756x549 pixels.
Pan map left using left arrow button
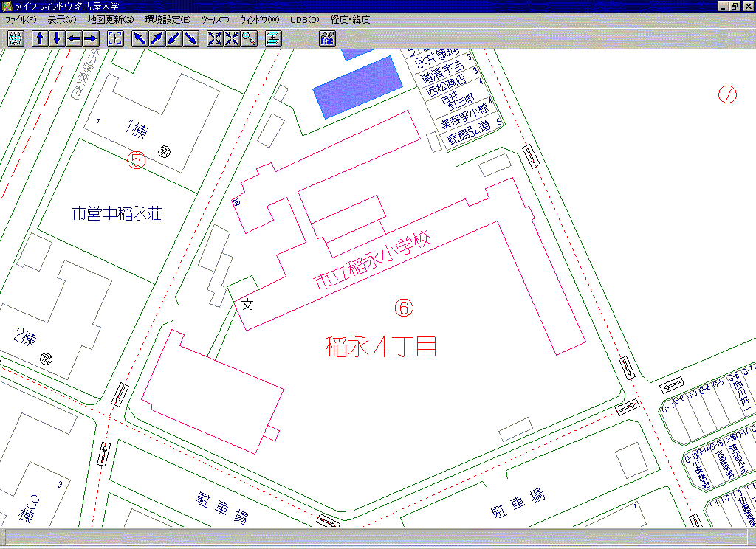tap(74, 39)
